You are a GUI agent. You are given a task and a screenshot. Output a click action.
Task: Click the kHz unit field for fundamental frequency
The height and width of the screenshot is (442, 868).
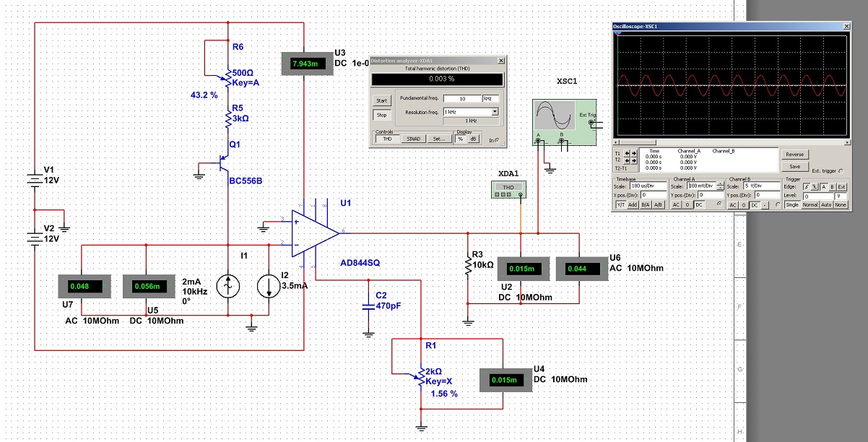tap(490, 99)
